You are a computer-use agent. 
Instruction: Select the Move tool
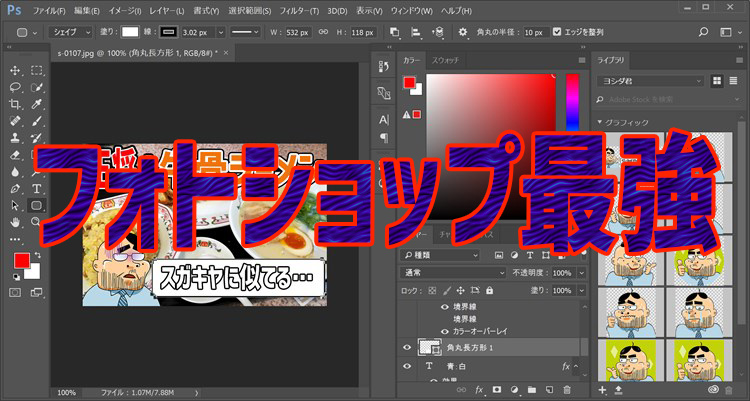[x=15, y=71]
